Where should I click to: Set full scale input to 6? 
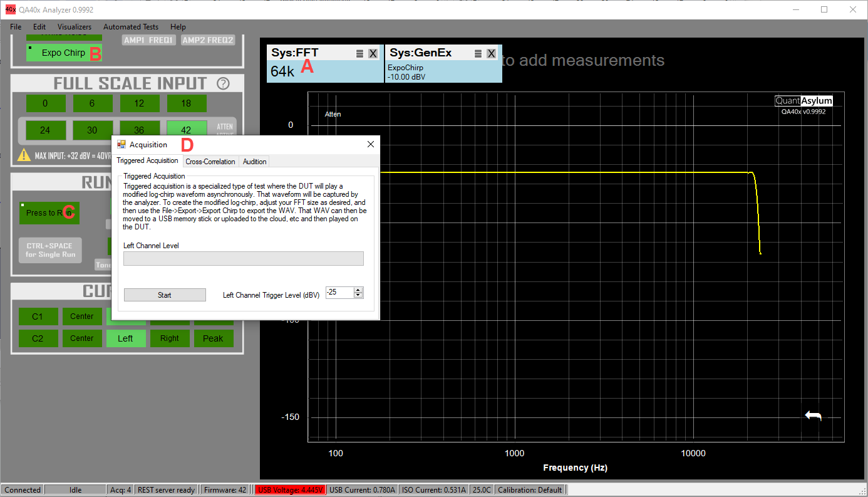click(92, 103)
